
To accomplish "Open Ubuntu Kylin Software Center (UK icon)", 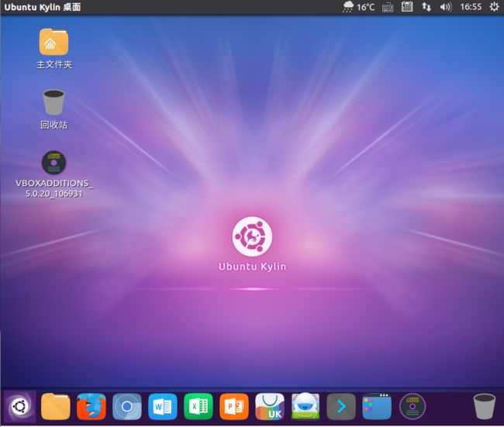I will [270, 406].
